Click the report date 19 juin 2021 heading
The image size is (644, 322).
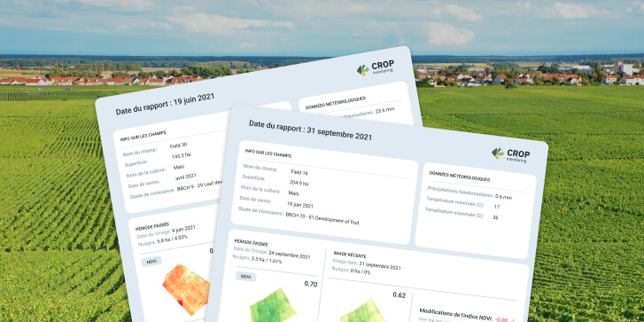pyautogui.click(x=165, y=104)
